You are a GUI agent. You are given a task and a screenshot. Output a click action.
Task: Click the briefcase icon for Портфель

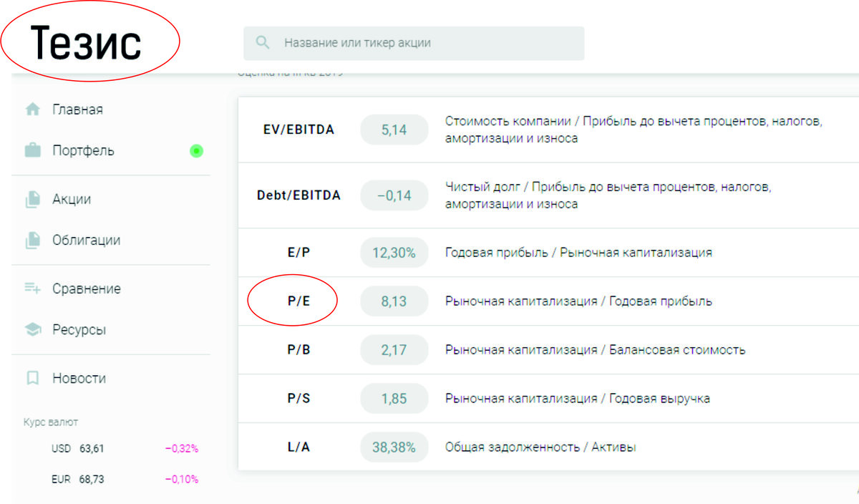click(x=32, y=151)
